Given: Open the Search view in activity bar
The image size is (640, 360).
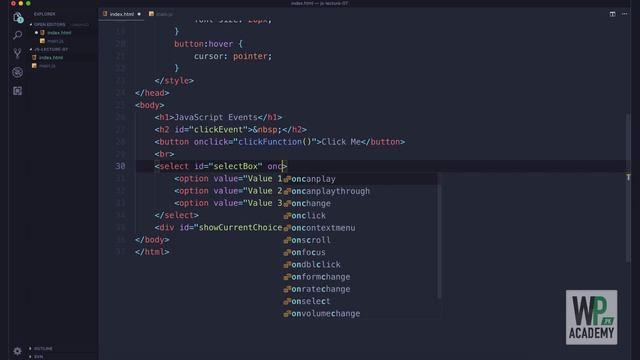Looking at the screenshot, I should pos(18,35).
